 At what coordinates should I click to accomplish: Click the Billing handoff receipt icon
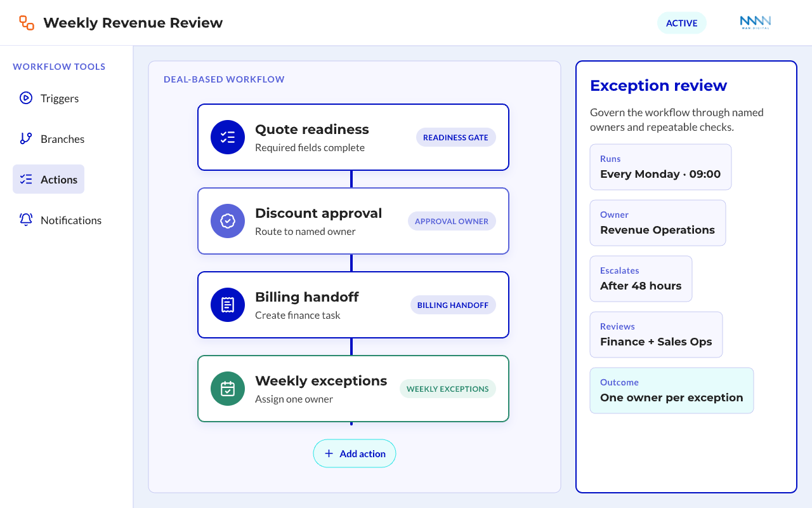(228, 305)
